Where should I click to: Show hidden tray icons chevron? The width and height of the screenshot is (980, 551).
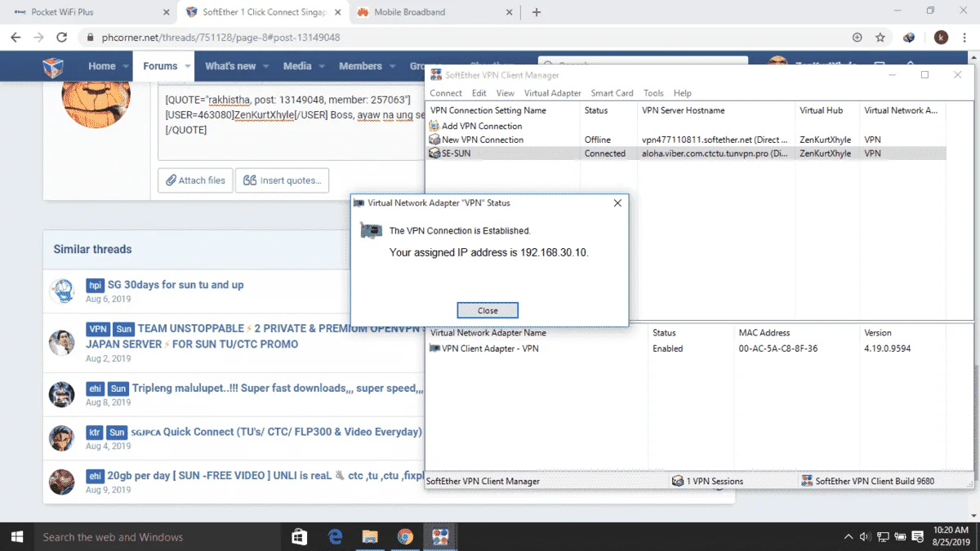pyautogui.click(x=849, y=537)
